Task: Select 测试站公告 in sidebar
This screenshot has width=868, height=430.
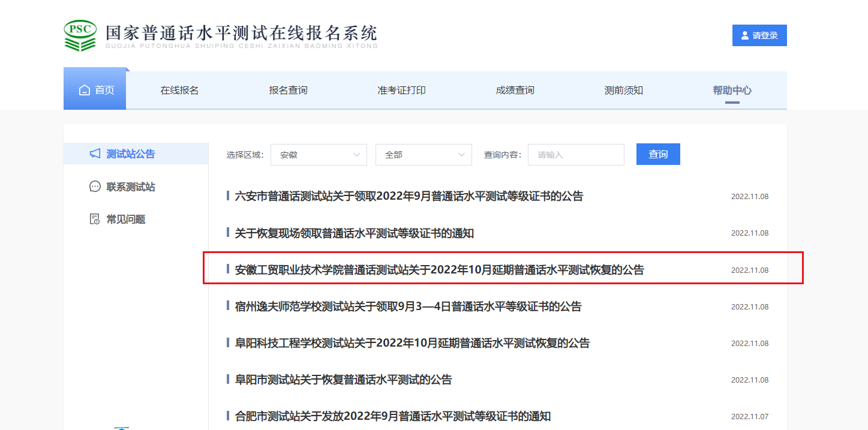Action: click(x=136, y=154)
